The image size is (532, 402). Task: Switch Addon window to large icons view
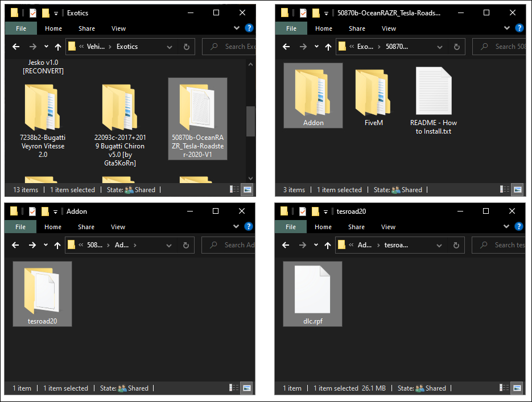click(x=247, y=388)
